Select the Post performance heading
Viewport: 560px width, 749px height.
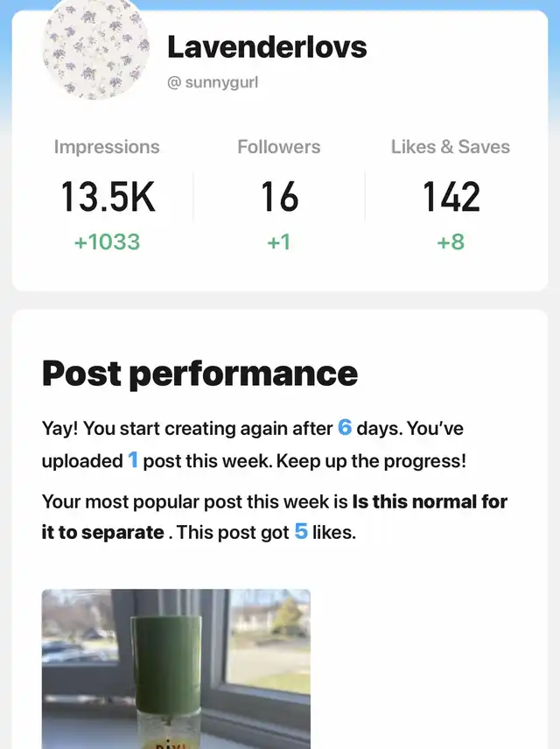199,373
